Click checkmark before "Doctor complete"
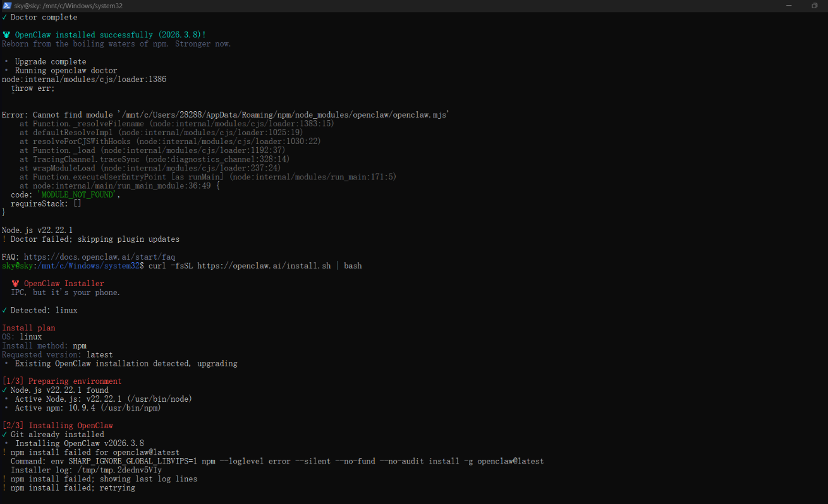 tap(4, 18)
